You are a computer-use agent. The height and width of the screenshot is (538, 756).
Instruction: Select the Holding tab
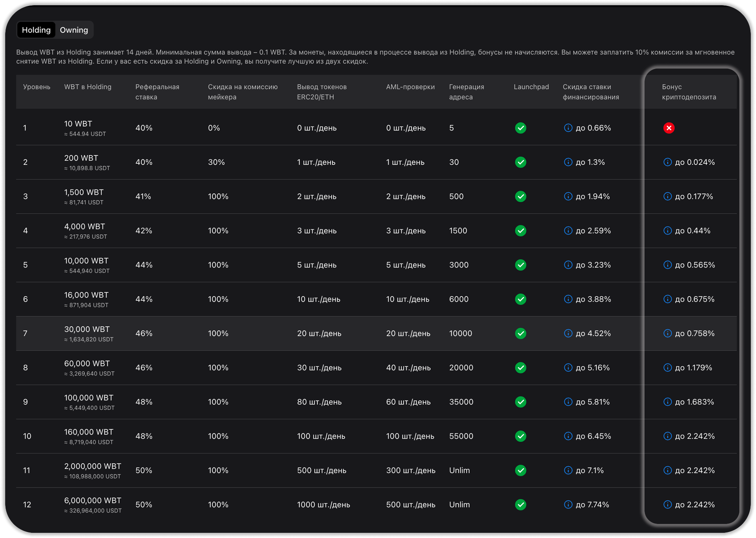point(36,30)
